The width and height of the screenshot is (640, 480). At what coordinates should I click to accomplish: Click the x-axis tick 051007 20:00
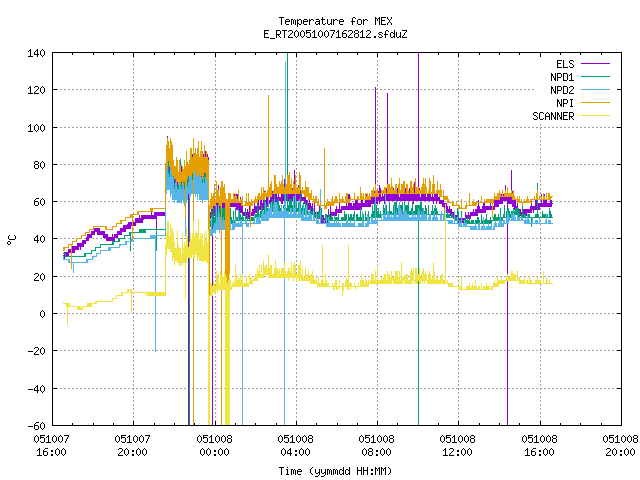click(x=133, y=446)
